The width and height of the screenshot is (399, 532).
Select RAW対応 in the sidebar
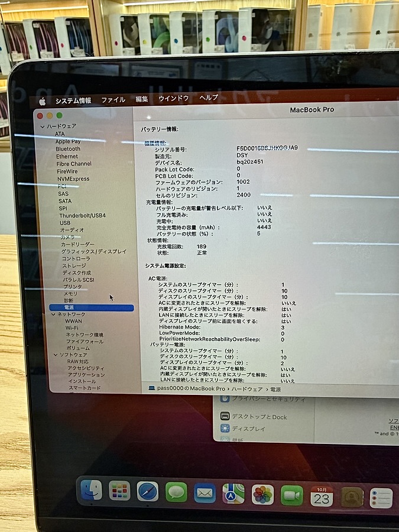point(77,362)
